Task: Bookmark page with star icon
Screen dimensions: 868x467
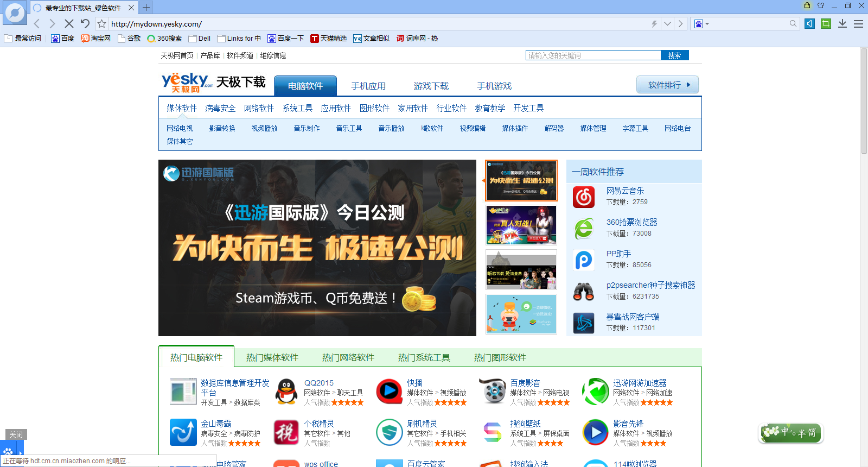Action: (x=101, y=24)
